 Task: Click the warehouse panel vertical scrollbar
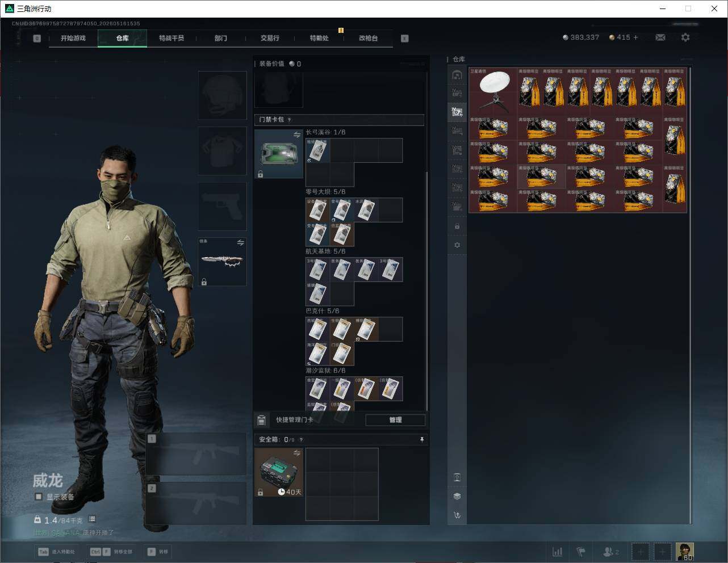691,295
